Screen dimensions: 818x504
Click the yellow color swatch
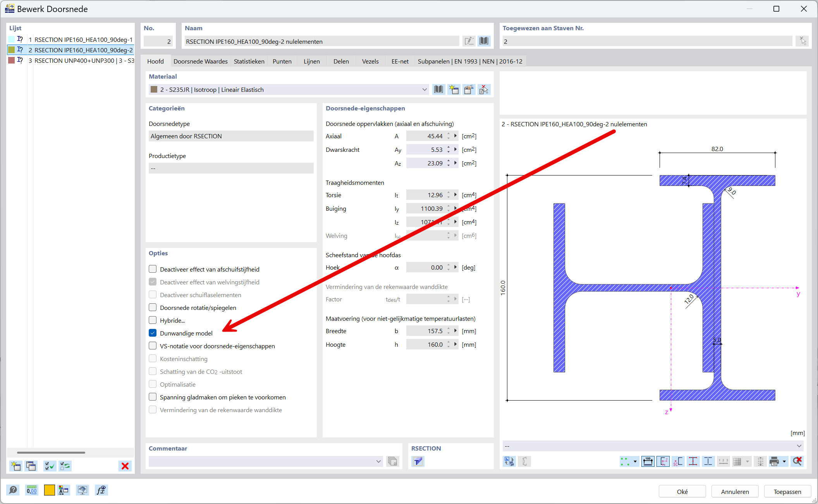tap(50, 490)
